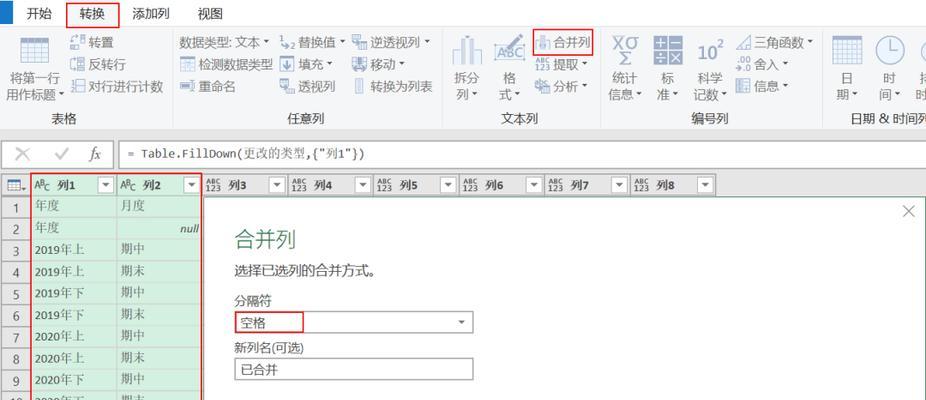926x400 pixels.
Task: Open Fill (填充) dropdown
Action: [x=307, y=64]
